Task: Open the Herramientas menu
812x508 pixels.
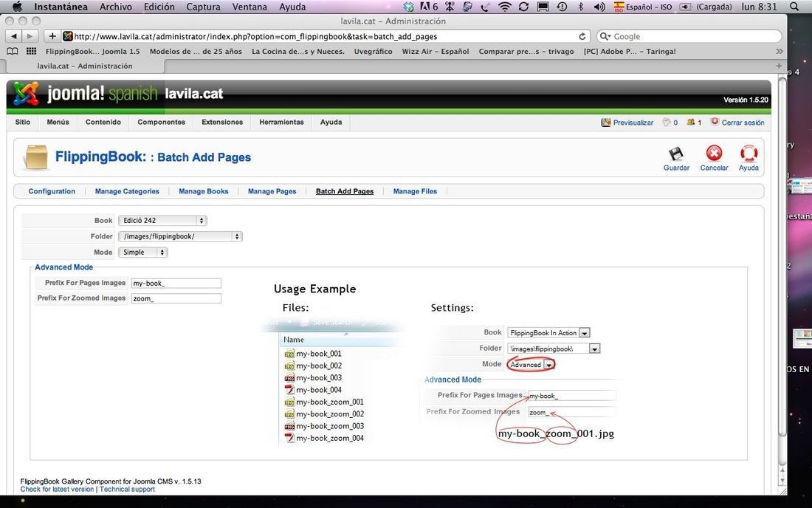Action: tap(282, 123)
